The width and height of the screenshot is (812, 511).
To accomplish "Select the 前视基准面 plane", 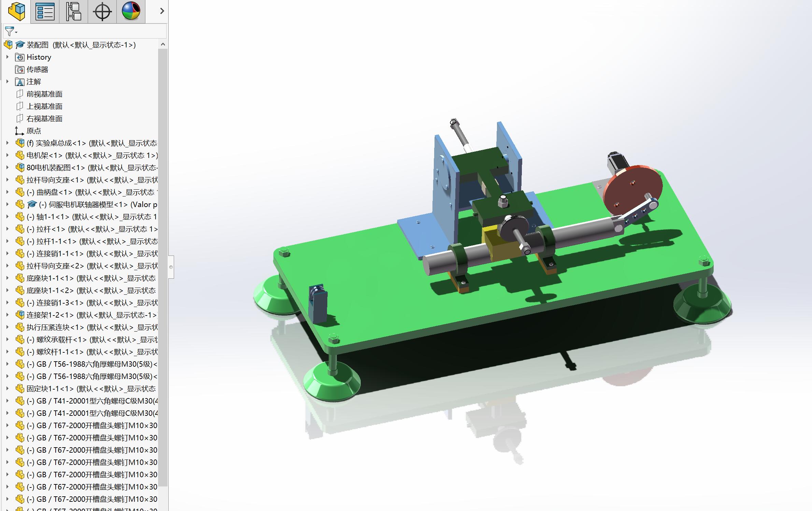I will point(44,94).
